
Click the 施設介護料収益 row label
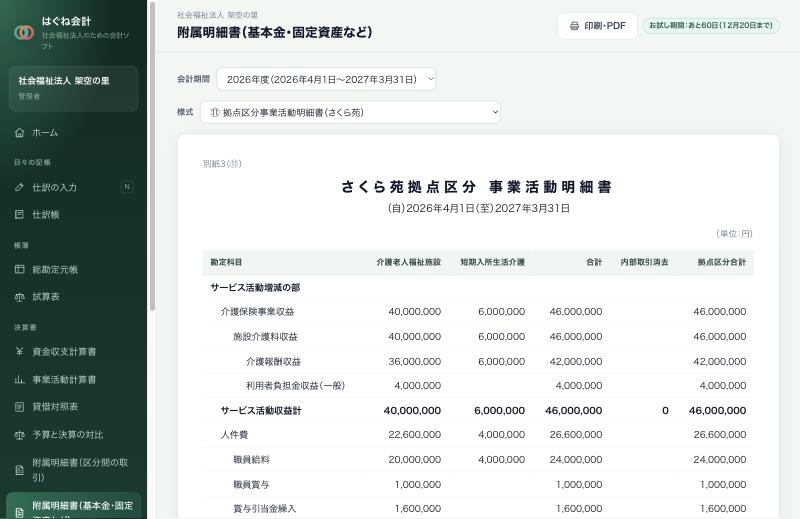click(x=265, y=336)
